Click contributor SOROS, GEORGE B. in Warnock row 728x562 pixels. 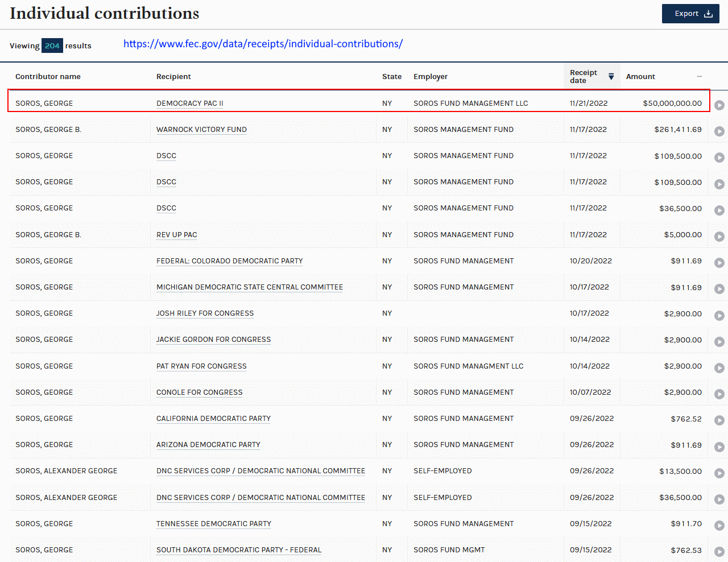tap(48, 130)
